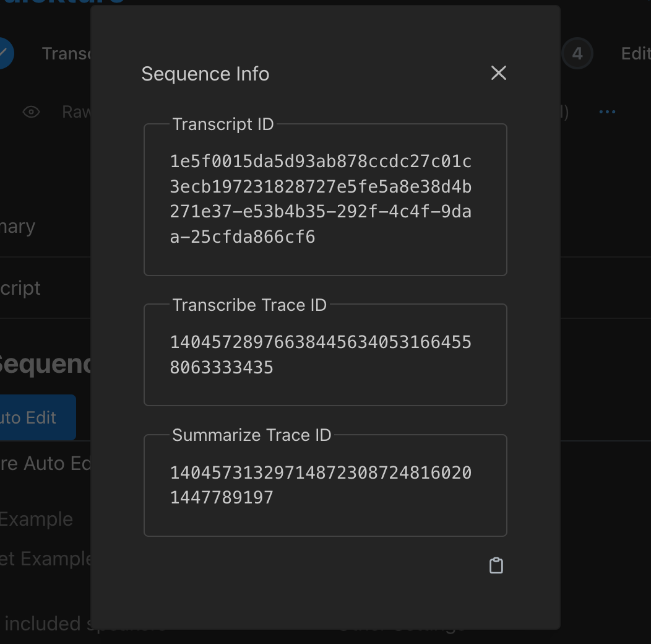Click the partially hidden Example option
651x644 pixels.
(36, 519)
